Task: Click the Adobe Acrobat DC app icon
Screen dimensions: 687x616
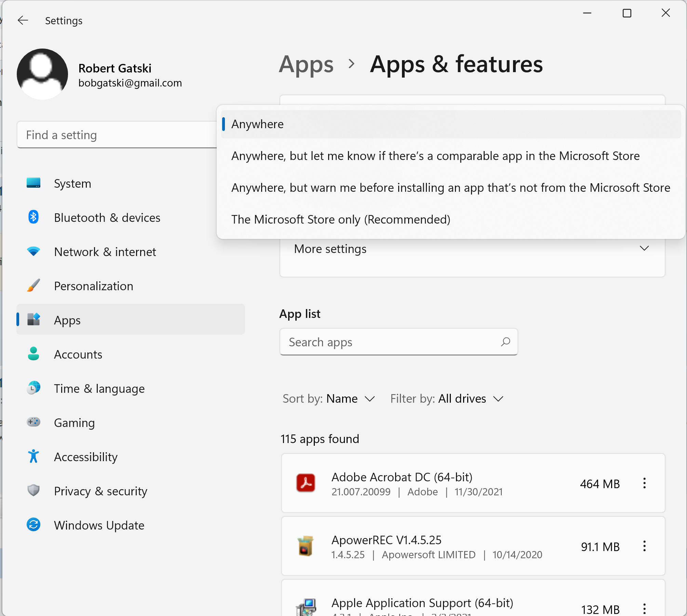Action: (x=306, y=483)
